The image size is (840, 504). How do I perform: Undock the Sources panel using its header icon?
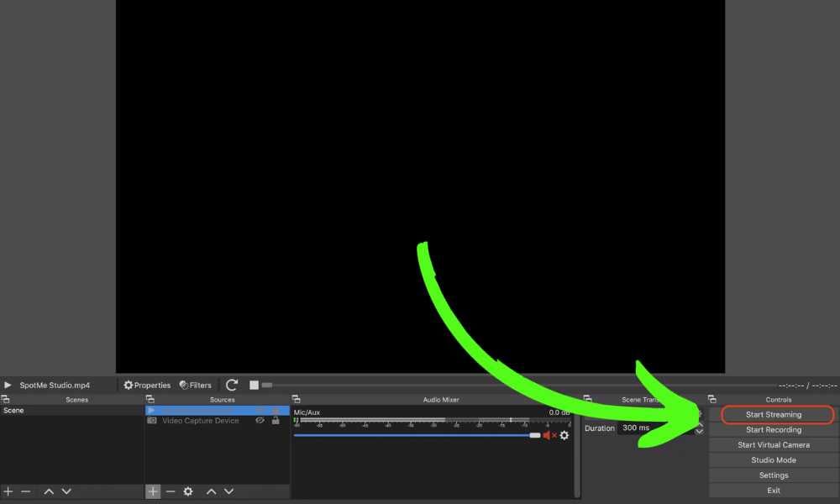click(150, 400)
